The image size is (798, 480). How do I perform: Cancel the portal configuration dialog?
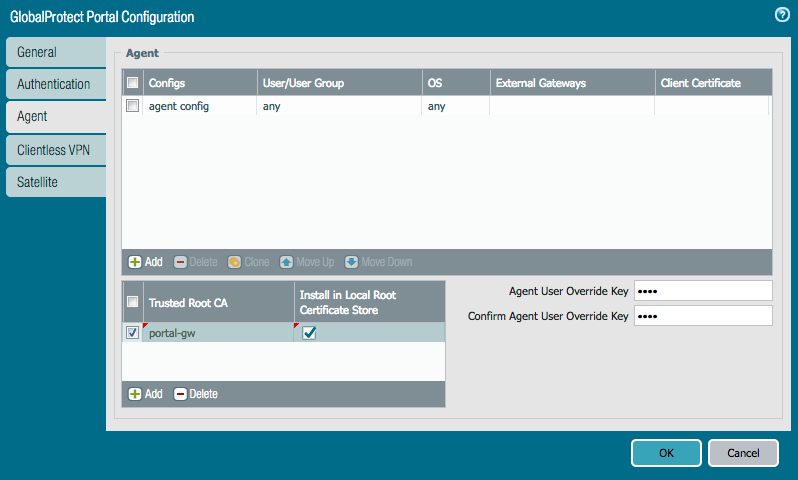coord(743,453)
